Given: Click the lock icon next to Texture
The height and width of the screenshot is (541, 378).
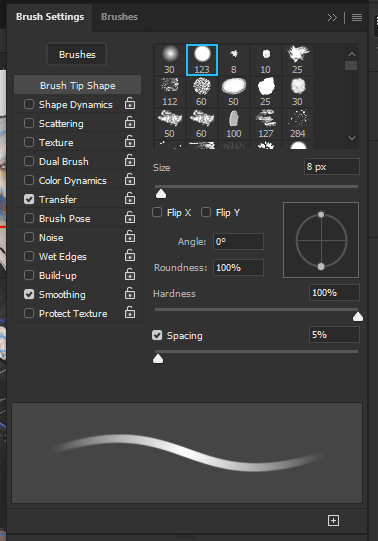Looking at the screenshot, I should [x=130, y=141].
